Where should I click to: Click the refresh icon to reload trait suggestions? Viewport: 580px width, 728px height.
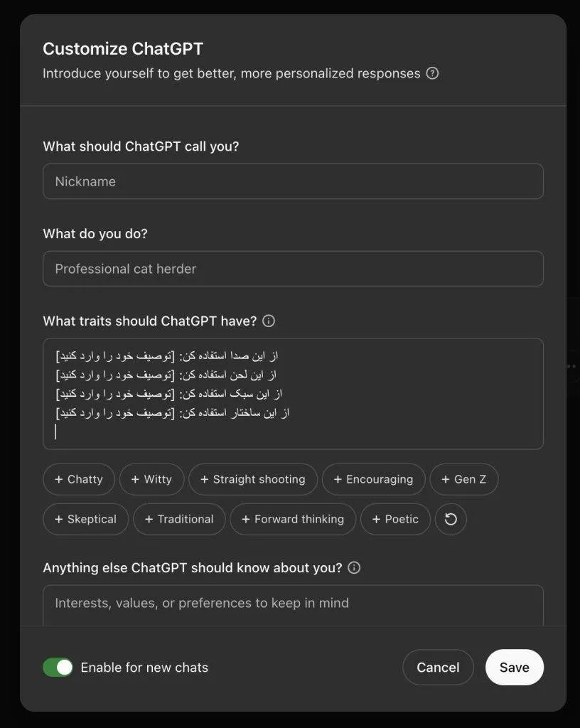(x=451, y=519)
